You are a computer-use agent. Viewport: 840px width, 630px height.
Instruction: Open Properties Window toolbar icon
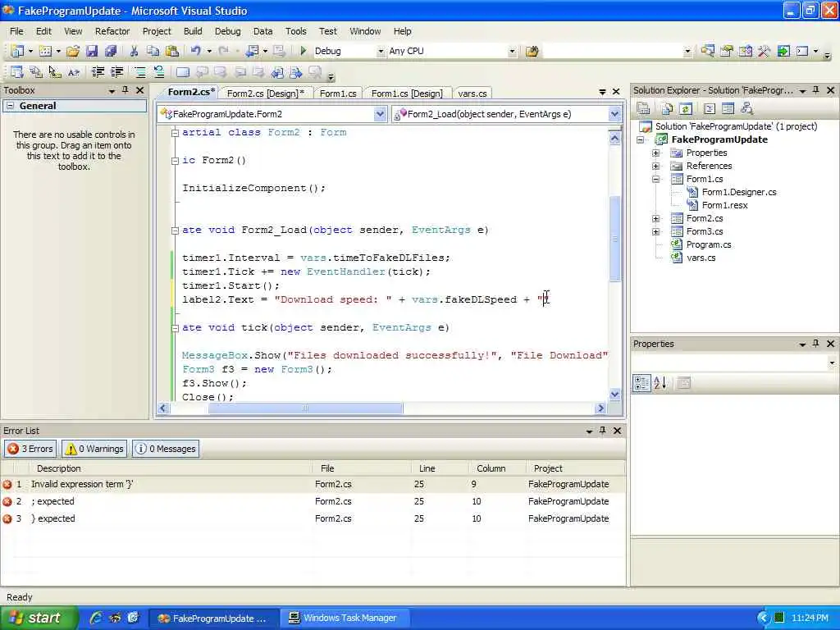(x=727, y=51)
